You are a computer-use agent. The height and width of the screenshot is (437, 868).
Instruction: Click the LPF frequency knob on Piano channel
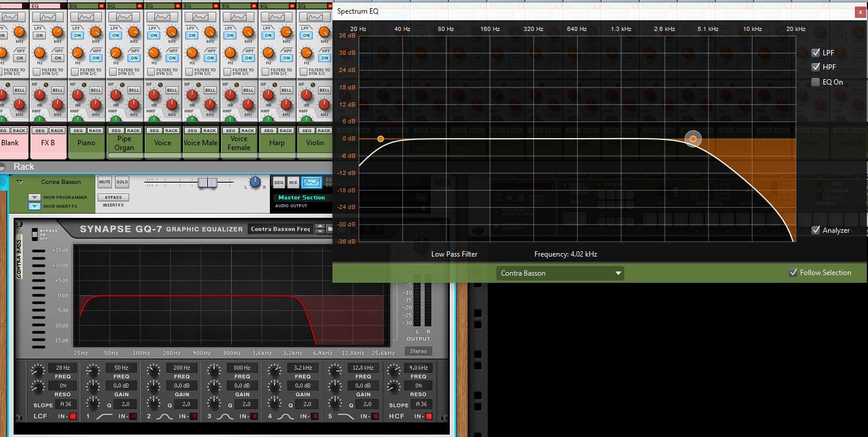95,32
